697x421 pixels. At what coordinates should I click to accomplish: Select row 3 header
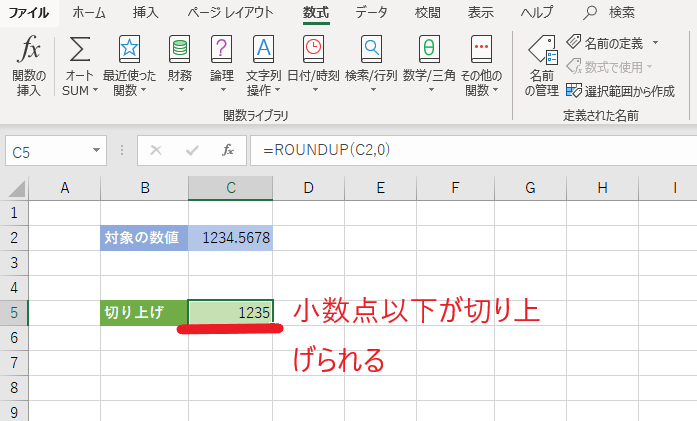coord(14,263)
